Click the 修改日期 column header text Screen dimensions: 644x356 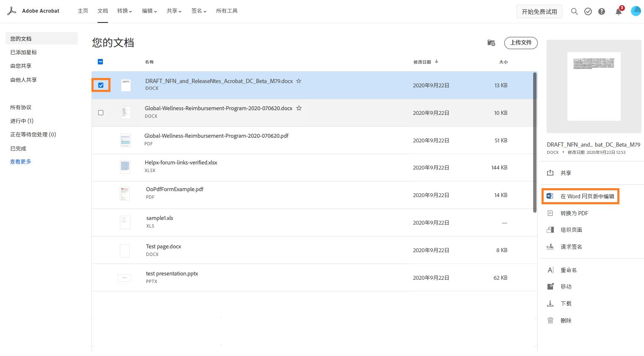[x=422, y=62]
